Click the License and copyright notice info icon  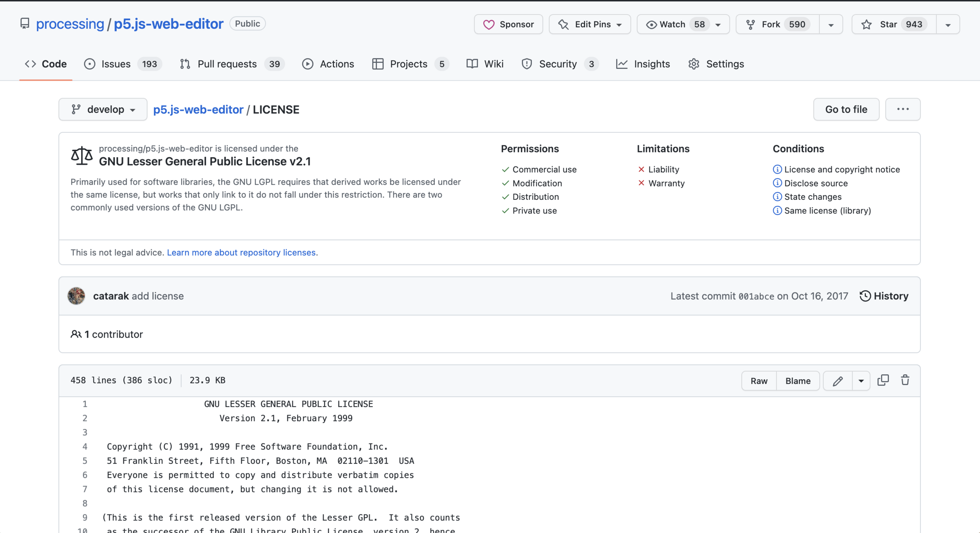click(x=777, y=169)
